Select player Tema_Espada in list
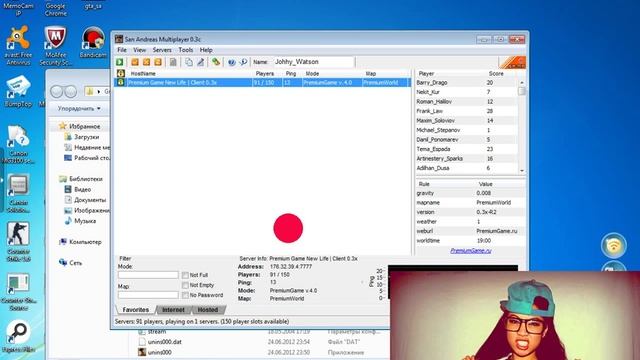The width and height of the screenshot is (640, 360). pos(467,149)
